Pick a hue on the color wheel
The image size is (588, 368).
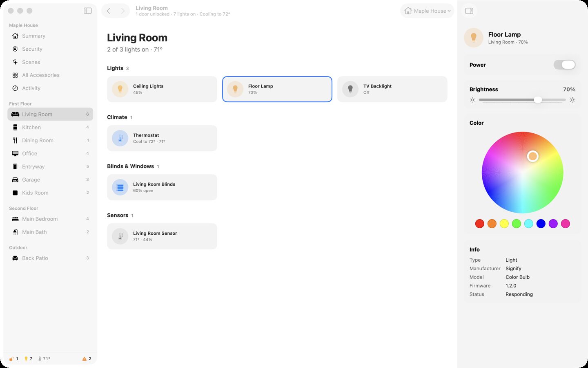point(522,173)
